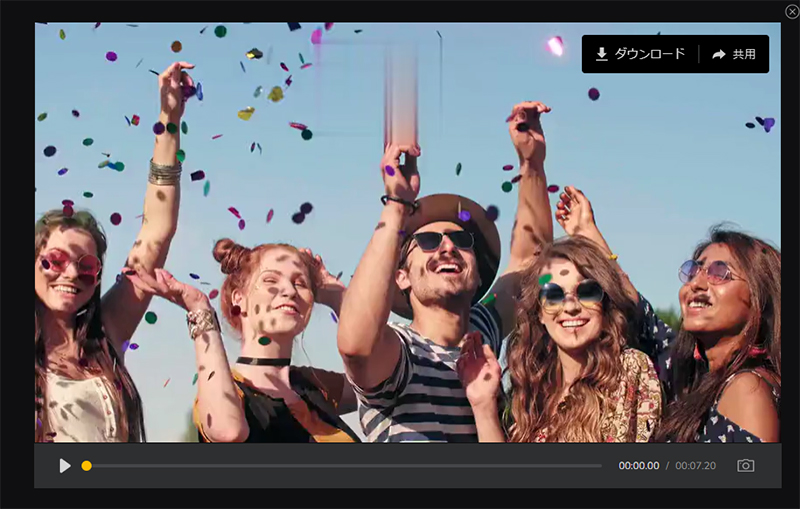Click the ダウンロード button label

(650, 54)
